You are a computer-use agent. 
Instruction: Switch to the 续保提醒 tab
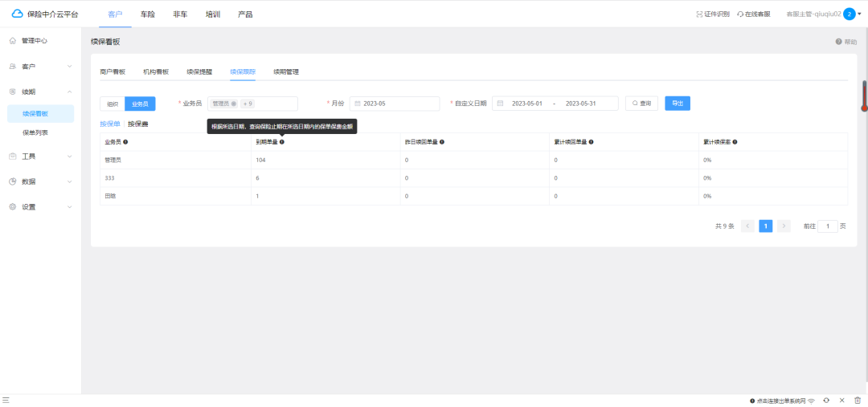point(199,72)
